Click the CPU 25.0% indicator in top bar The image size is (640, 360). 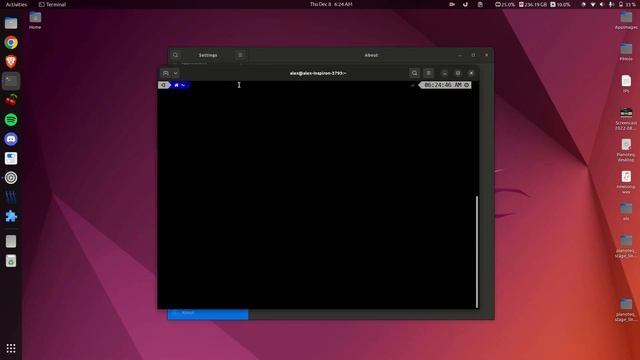coord(505,4)
